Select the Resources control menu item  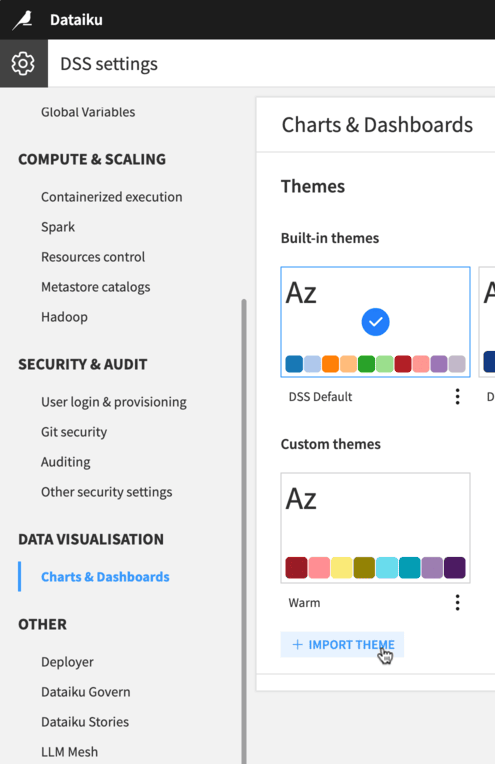[93, 257]
